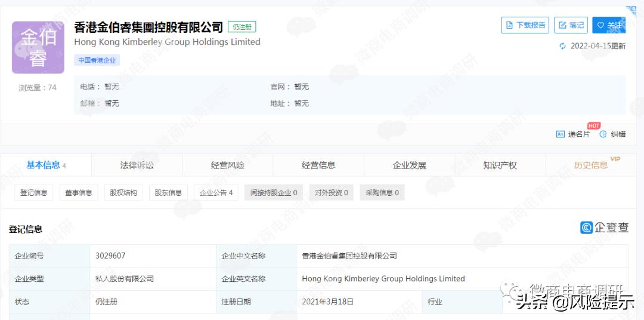
Task: Click the 浏览量：74 view count
Action: 38,88
